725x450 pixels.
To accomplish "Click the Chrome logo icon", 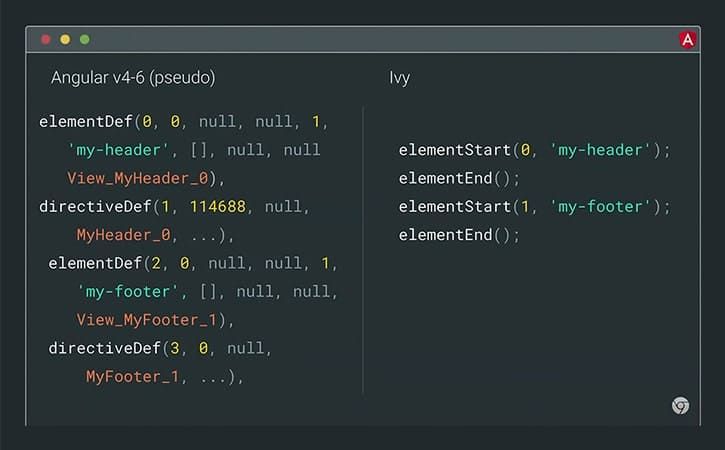I will (681, 406).
